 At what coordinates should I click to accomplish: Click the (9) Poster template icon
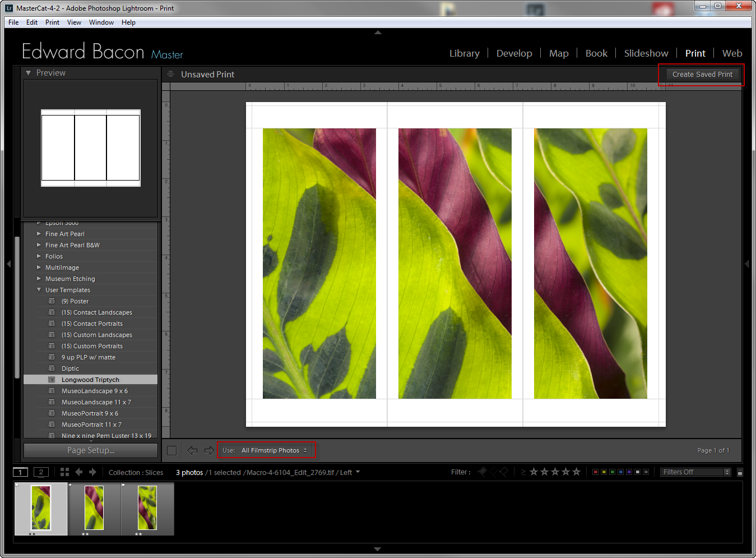pos(52,301)
